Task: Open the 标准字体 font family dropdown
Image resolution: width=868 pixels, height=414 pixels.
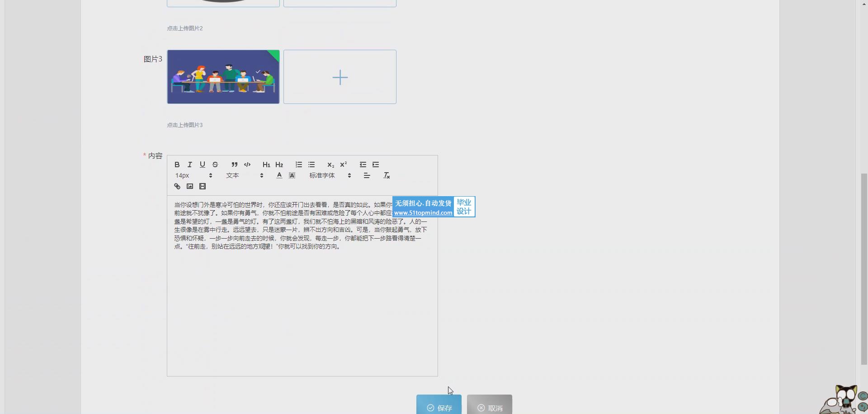Action: pos(330,175)
